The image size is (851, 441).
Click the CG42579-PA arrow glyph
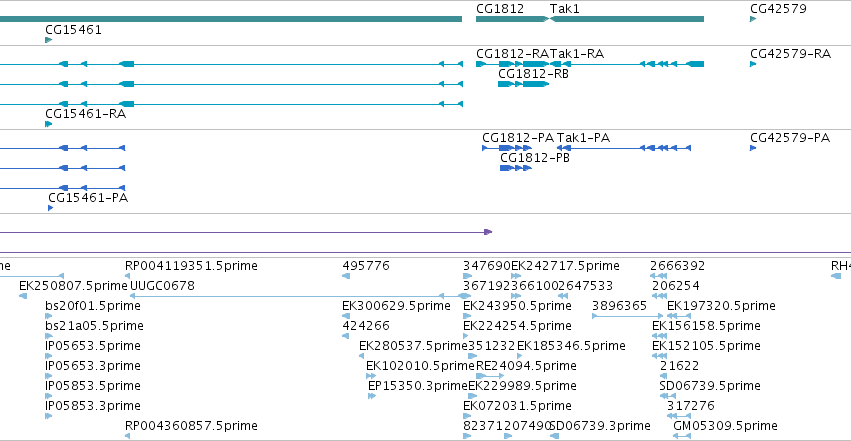[753, 148]
